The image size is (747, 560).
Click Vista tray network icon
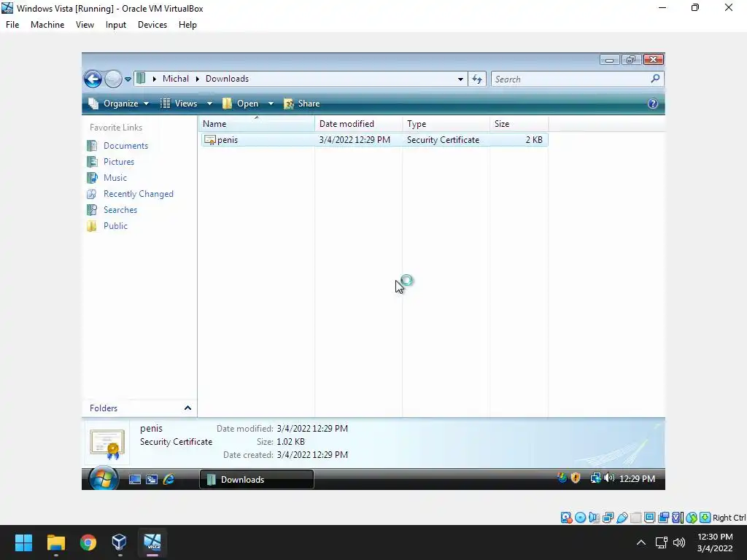(x=595, y=478)
